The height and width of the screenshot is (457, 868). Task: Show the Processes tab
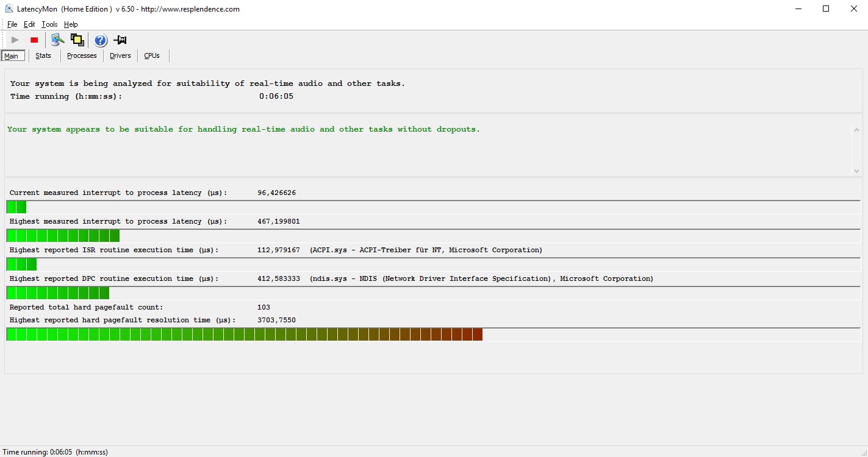click(x=82, y=55)
